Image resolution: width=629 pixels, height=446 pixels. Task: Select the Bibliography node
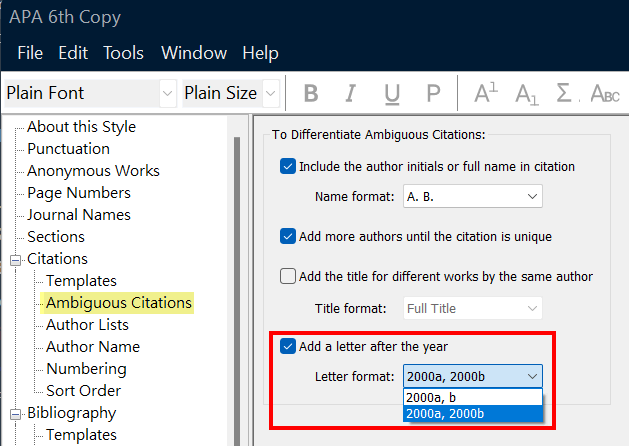(71, 413)
